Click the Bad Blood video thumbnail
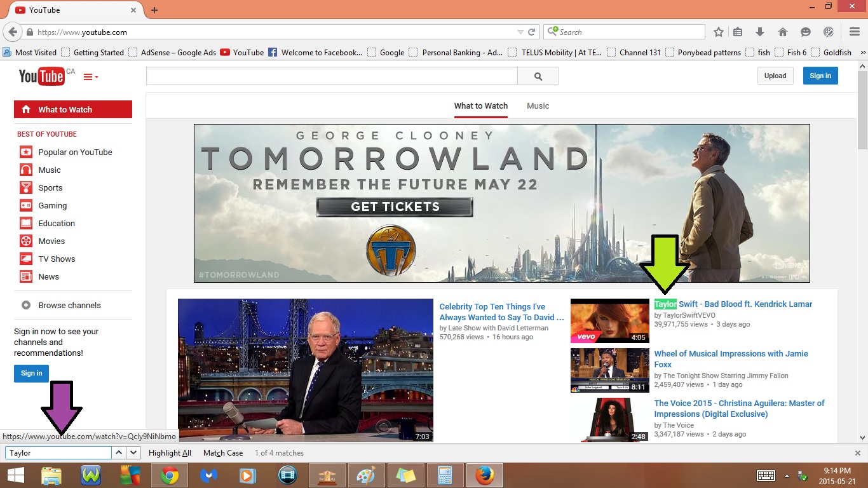Image resolution: width=868 pixels, height=488 pixels. (610, 321)
